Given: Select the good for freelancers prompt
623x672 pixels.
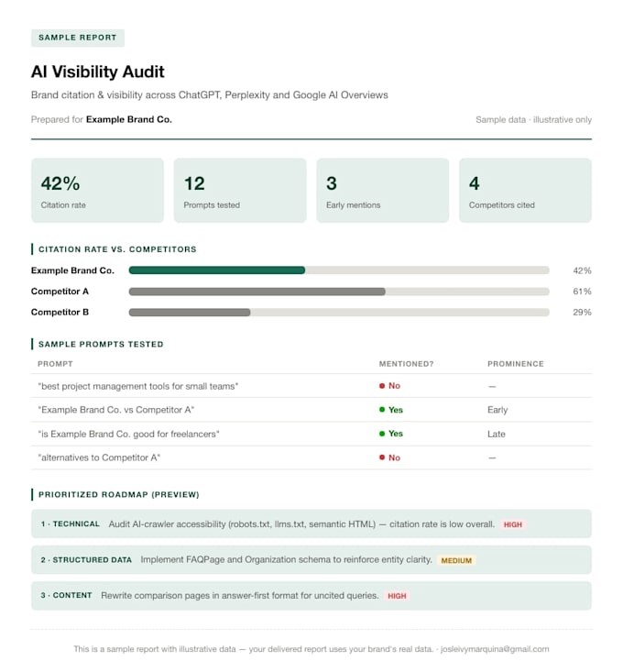Looking at the screenshot, I should pos(129,434).
